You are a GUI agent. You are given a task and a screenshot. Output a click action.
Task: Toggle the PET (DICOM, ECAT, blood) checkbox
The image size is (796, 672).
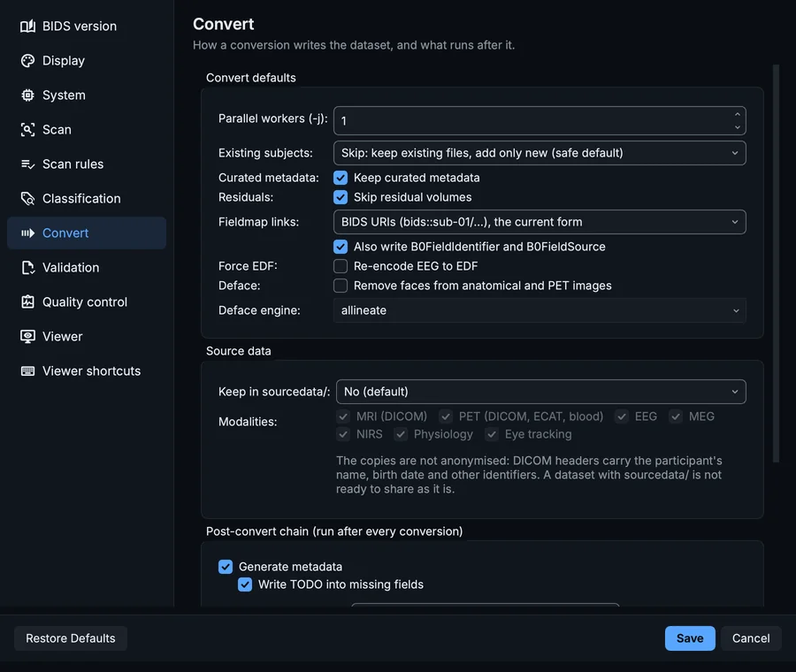(x=446, y=416)
